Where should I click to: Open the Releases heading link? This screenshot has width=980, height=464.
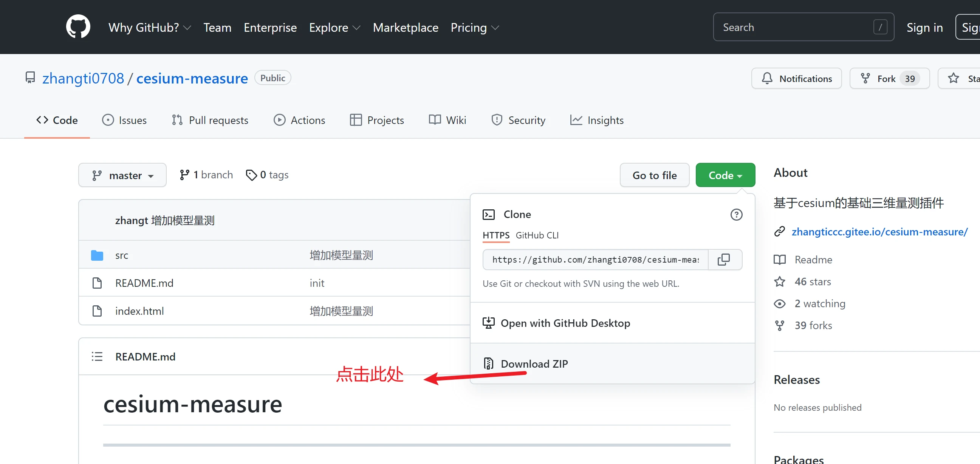click(797, 380)
